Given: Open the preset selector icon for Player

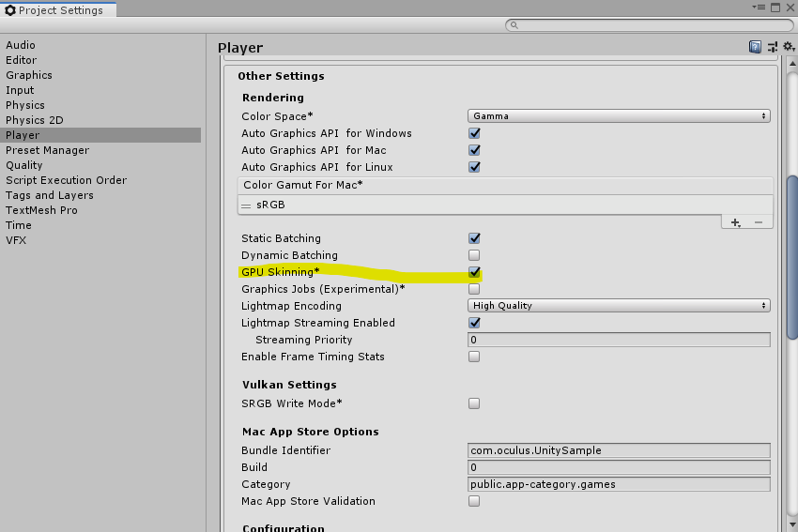Looking at the screenshot, I should [x=773, y=47].
